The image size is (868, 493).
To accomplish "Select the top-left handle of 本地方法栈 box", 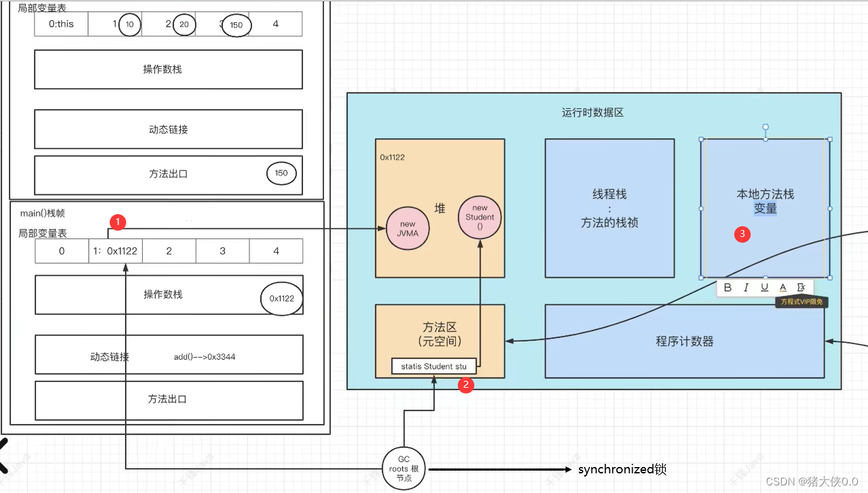I will pyautogui.click(x=701, y=139).
